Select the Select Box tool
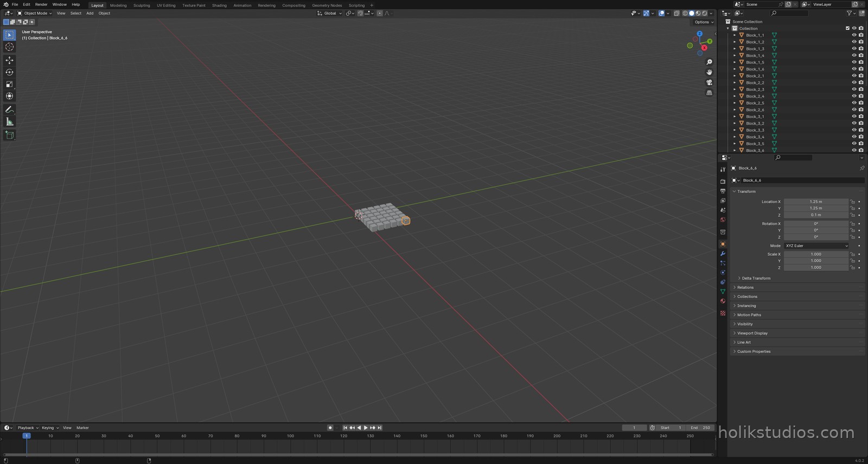This screenshot has width=868, height=464. coord(9,35)
